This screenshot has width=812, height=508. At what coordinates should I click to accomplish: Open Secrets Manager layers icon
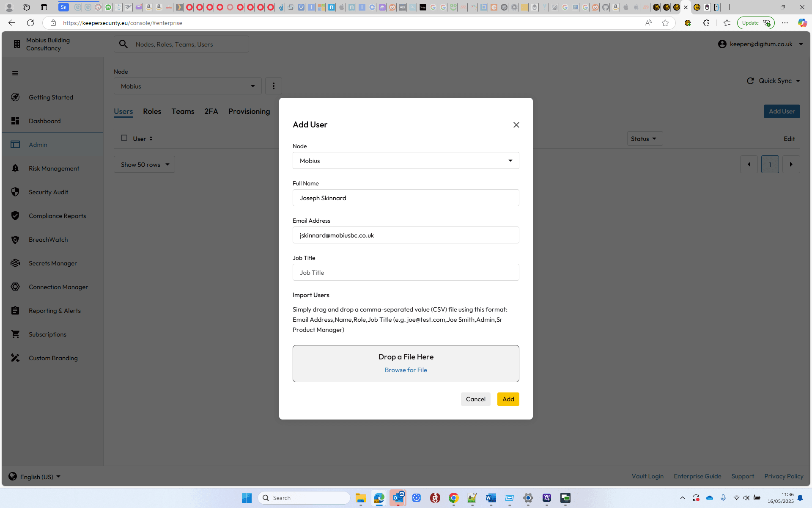point(15,263)
